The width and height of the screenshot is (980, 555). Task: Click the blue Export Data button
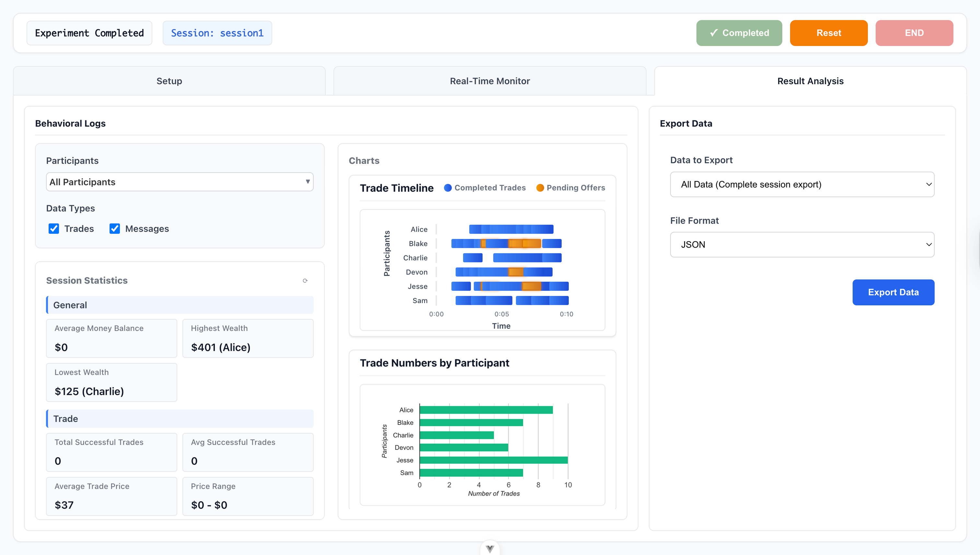pyautogui.click(x=893, y=292)
